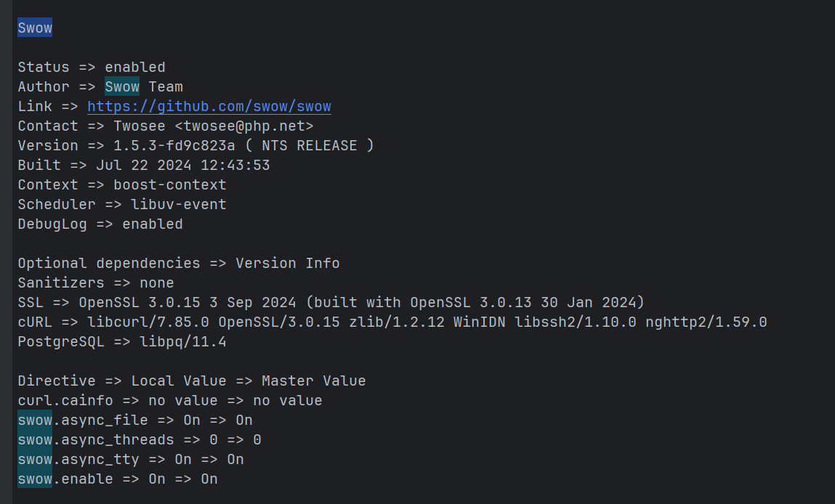Click the highlighted Swow heading
Screen dimensions: 835x504
[x=35, y=28]
